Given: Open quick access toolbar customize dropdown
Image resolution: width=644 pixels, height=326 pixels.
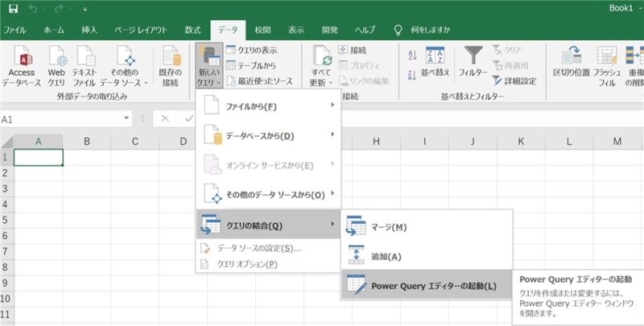Looking at the screenshot, I should click(85, 10).
